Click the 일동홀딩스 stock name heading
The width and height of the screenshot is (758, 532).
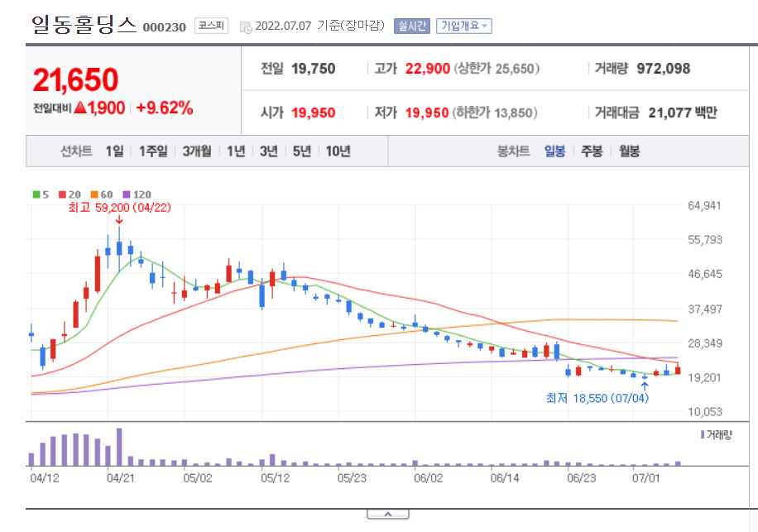click(x=84, y=25)
